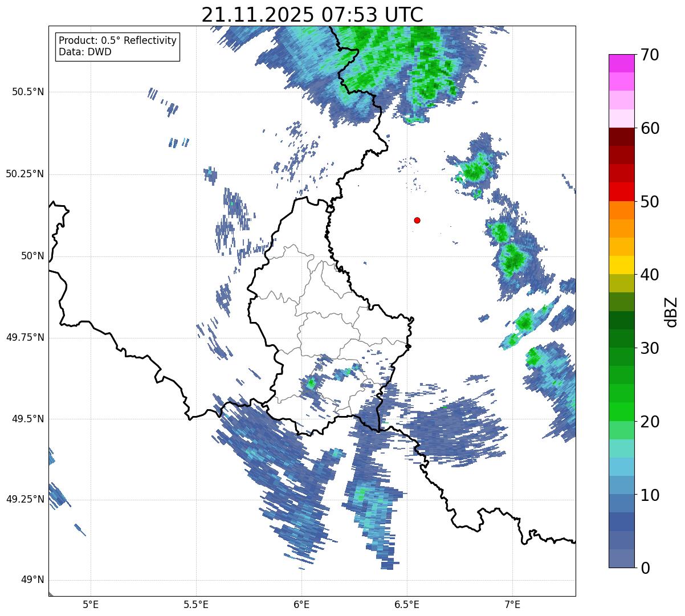Screen dimensions: 685x616
Task: Click the colorbar tick label 10
Action: click(x=650, y=495)
